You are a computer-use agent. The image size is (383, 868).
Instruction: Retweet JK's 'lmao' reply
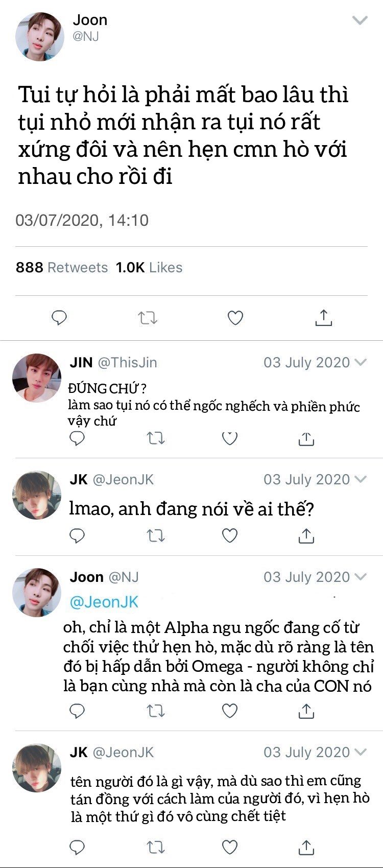tap(155, 535)
